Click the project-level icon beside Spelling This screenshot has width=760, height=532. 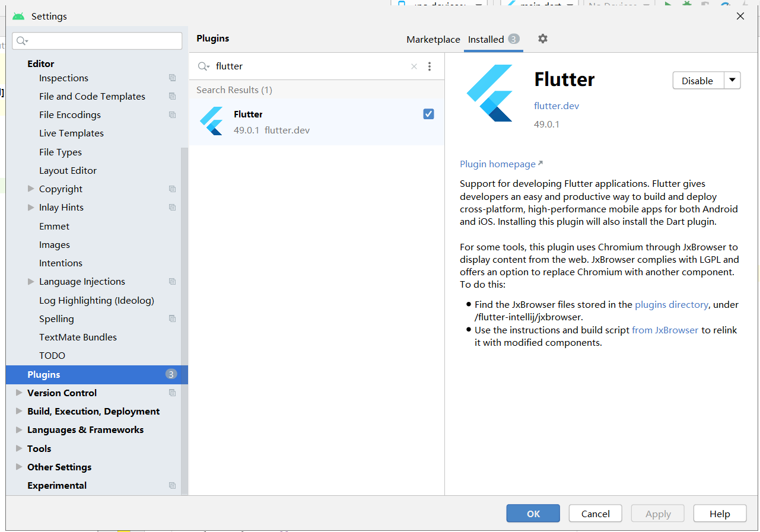pos(172,318)
